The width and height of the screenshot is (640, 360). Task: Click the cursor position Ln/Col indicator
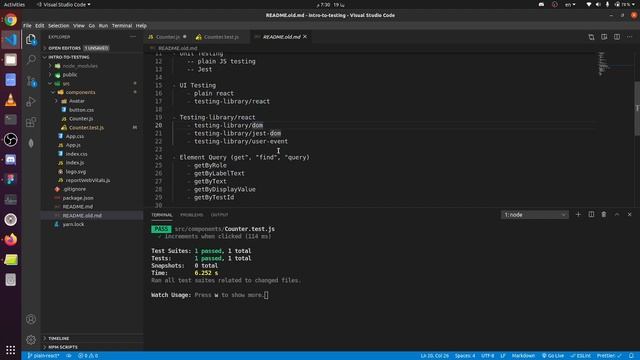435,356
